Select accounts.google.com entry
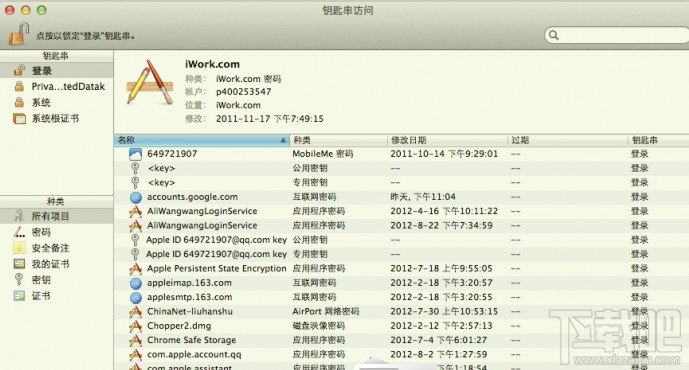This screenshot has width=689, height=370. click(402, 197)
